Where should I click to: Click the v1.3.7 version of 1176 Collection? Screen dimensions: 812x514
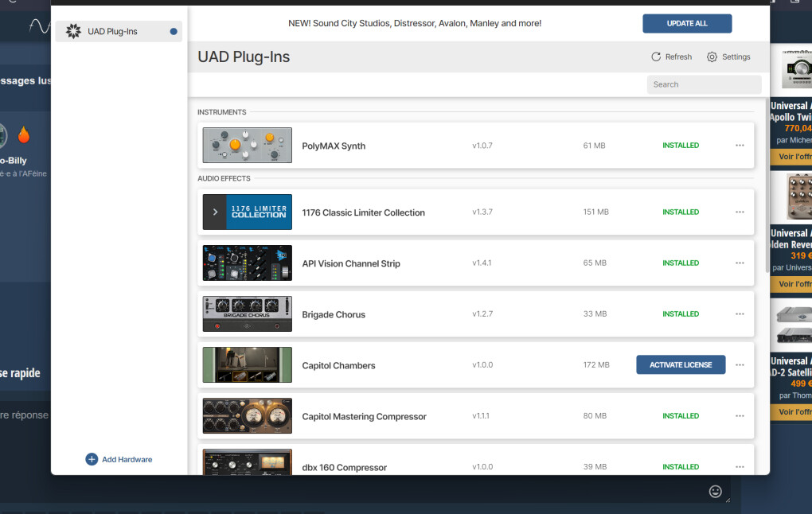(482, 212)
